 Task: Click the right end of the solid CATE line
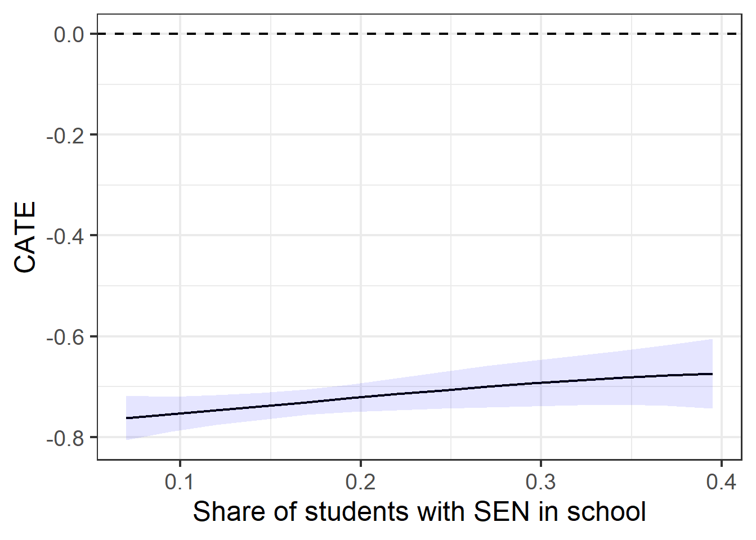(x=712, y=373)
